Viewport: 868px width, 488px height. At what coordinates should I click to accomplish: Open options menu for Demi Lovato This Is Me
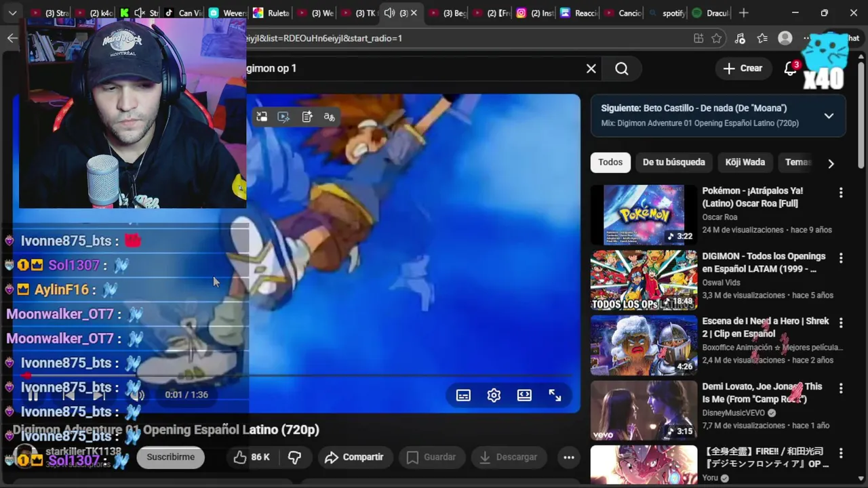(841, 388)
